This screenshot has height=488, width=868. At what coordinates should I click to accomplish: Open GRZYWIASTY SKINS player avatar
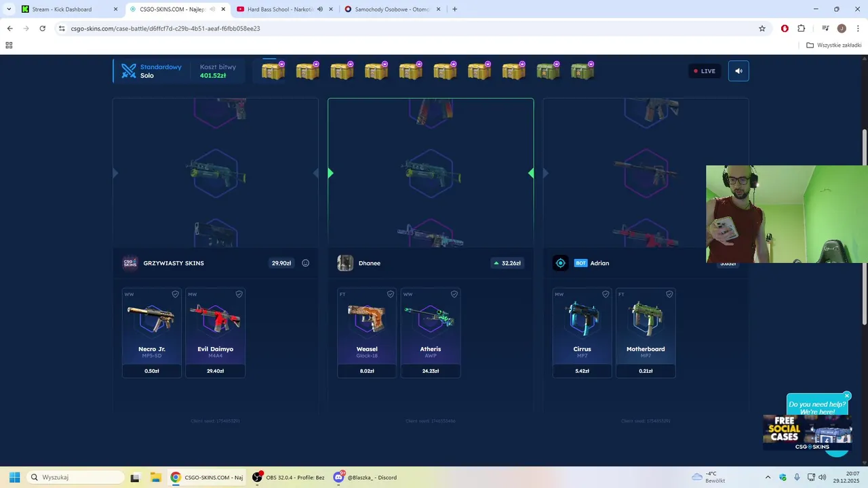[130, 263]
